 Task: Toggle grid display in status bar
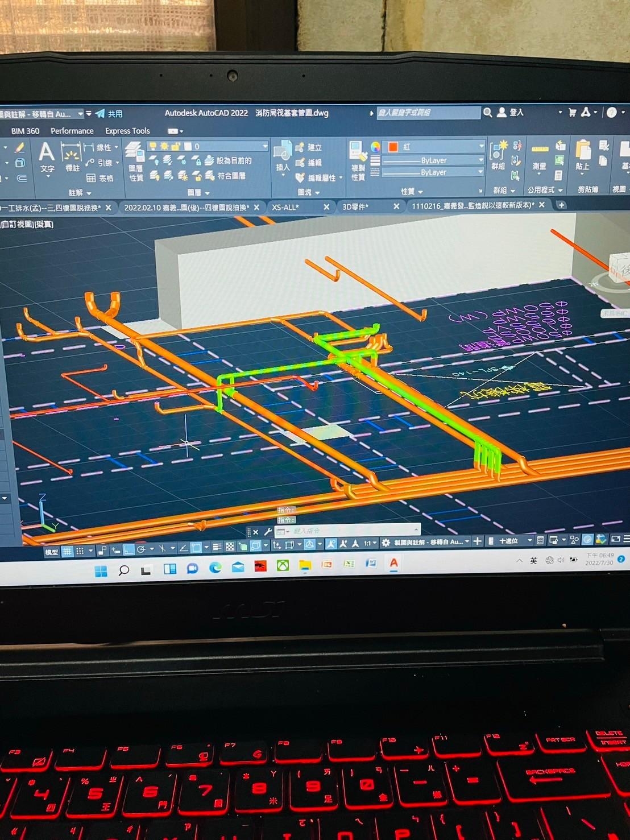[67, 551]
